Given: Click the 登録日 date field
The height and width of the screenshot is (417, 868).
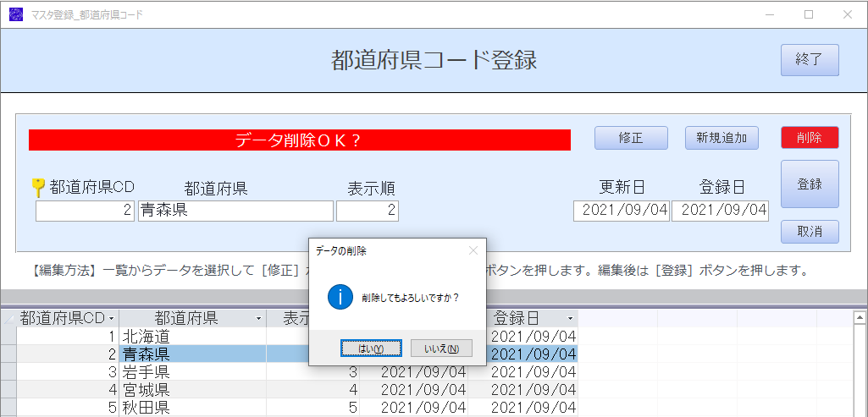Looking at the screenshot, I should pyautogui.click(x=720, y=211).
